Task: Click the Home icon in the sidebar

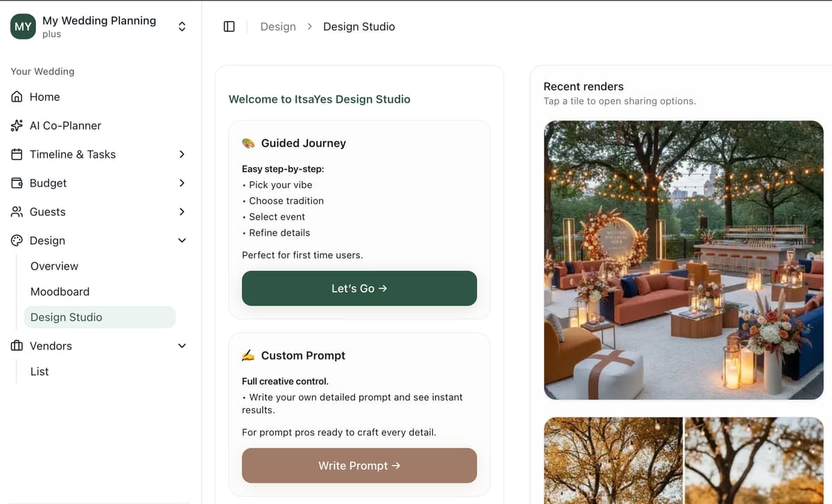Action: (x=16, y=96)
